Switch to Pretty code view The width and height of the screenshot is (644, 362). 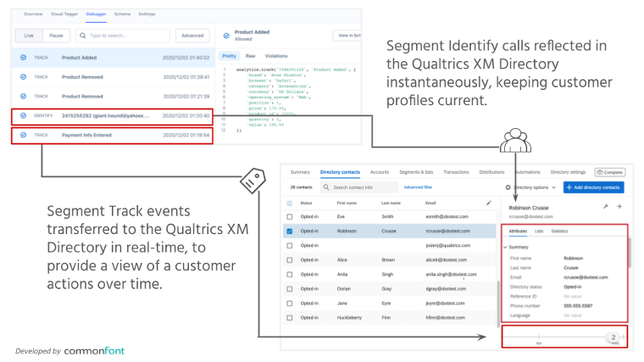[229, 56]
